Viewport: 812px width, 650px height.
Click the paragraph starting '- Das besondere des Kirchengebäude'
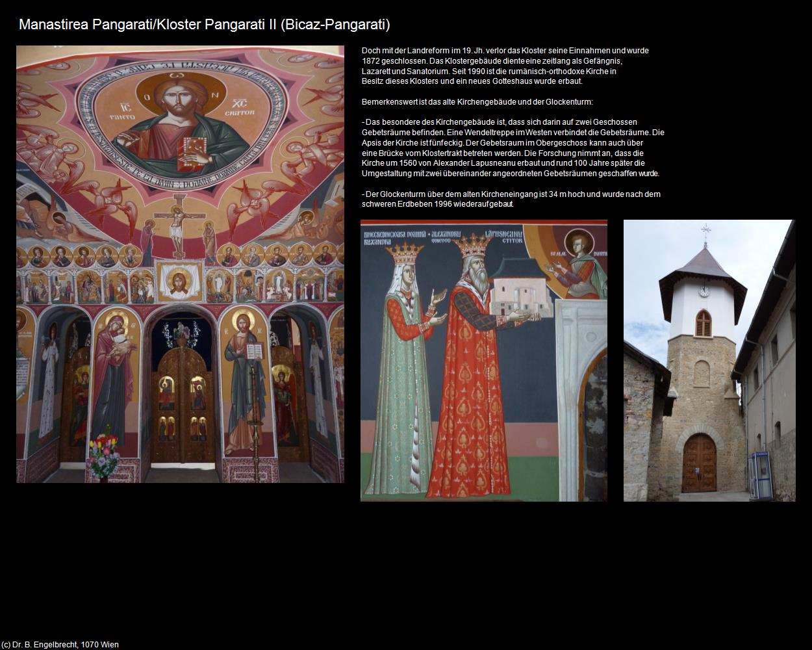click(513, 148)
